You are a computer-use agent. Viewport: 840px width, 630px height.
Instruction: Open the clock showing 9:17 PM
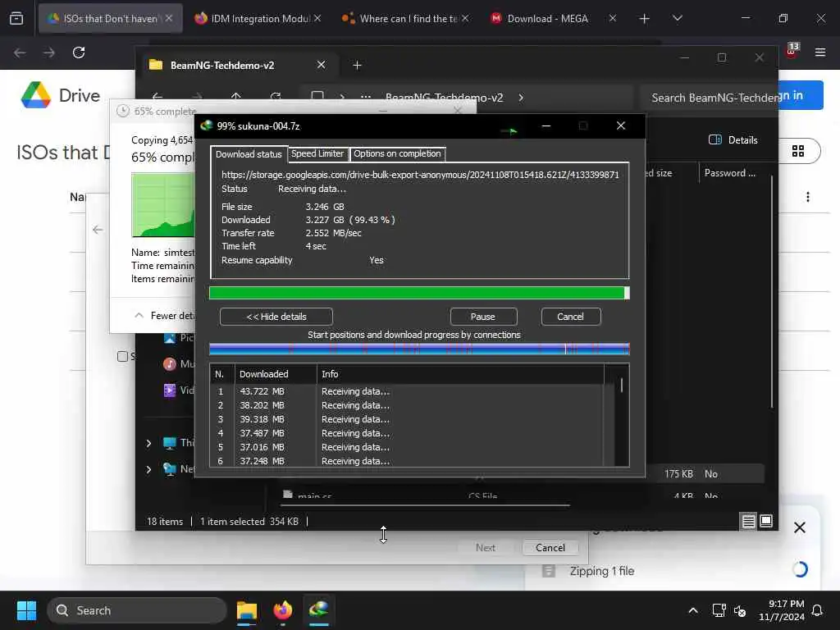point(781,610)
